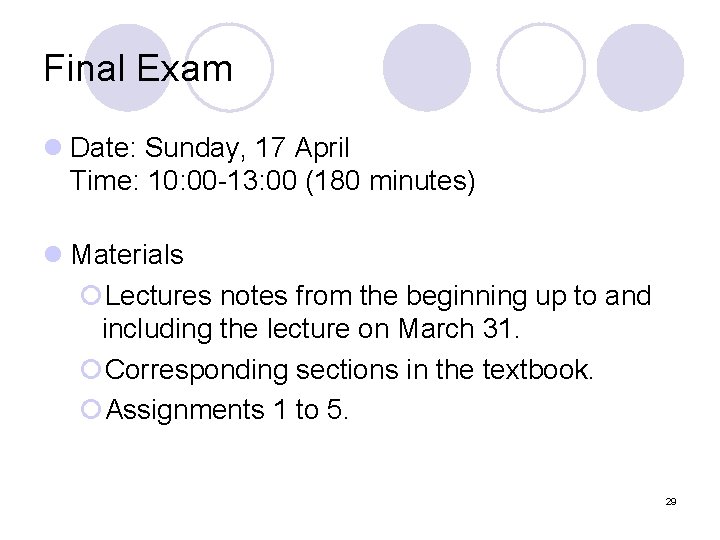Image resolution: width=720 pixels, height=540 pixels.
Task: Click 'including the lecture on March 31' line
Action: (x=310, y=330)
